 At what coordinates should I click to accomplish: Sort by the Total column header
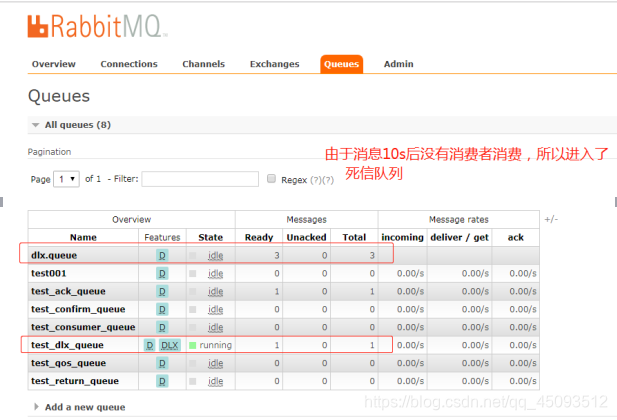(x=354, y=237)
